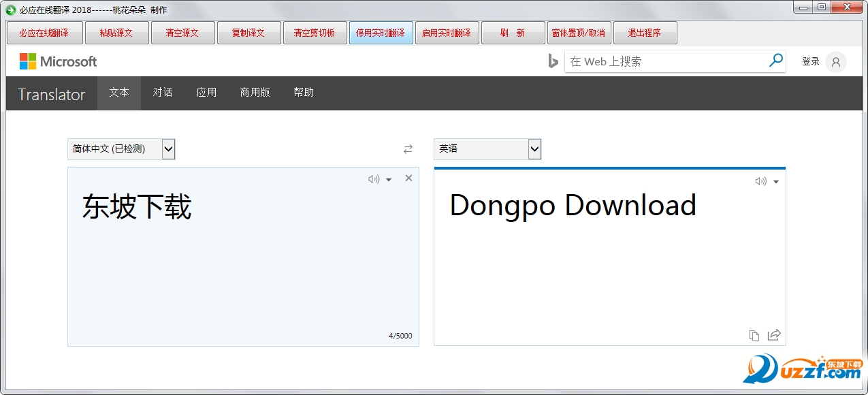Click 停用实时翻译 button
Viewport: 868px width, 395px height.
coord(381,33)
